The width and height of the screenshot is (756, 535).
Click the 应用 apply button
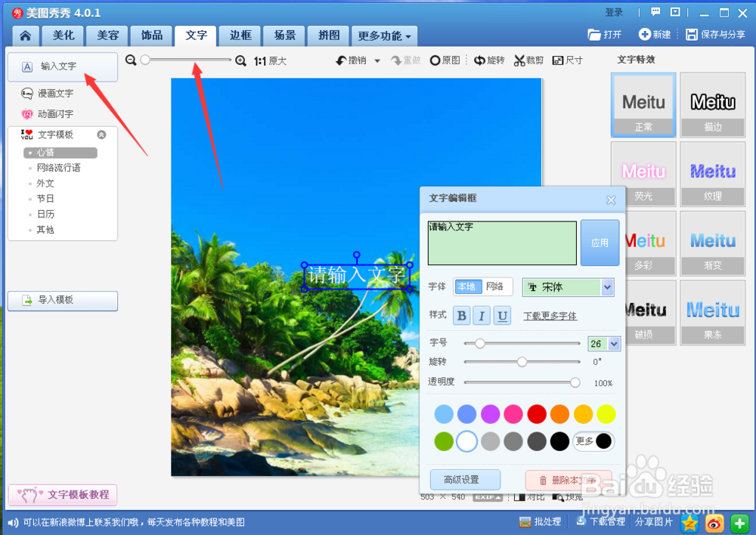pyautogui.click(x=600, y=243)
